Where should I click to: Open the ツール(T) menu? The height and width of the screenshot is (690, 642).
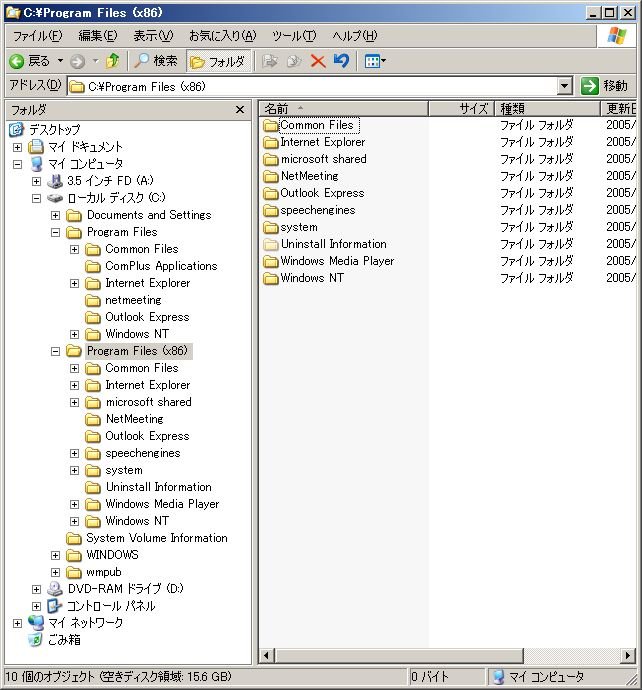point(293,36)
